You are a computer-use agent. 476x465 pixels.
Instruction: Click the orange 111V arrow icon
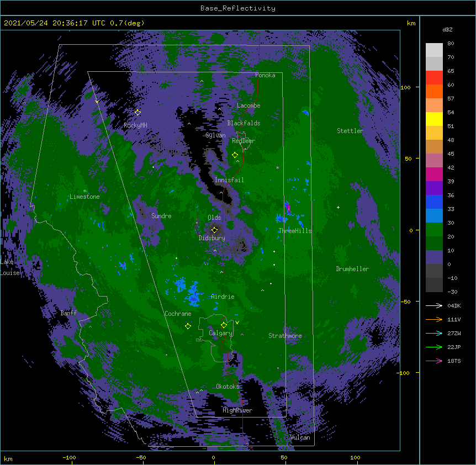pyautogui.click(x=434, y=319)
